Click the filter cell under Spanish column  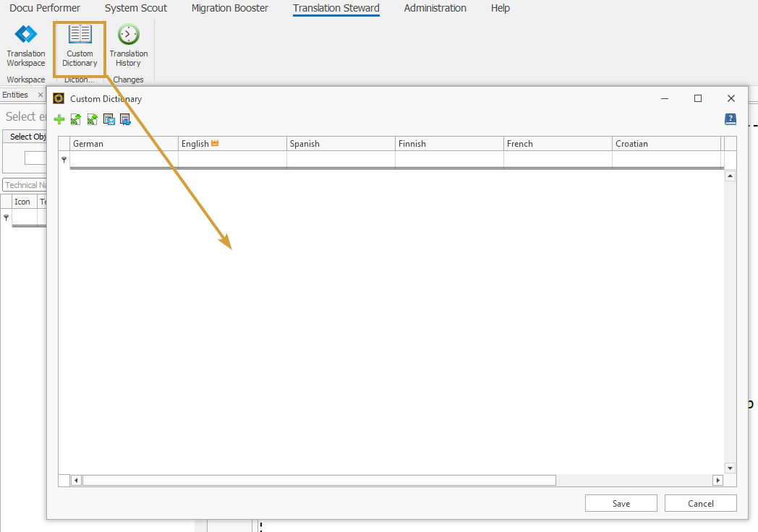(x=341, y=160)
